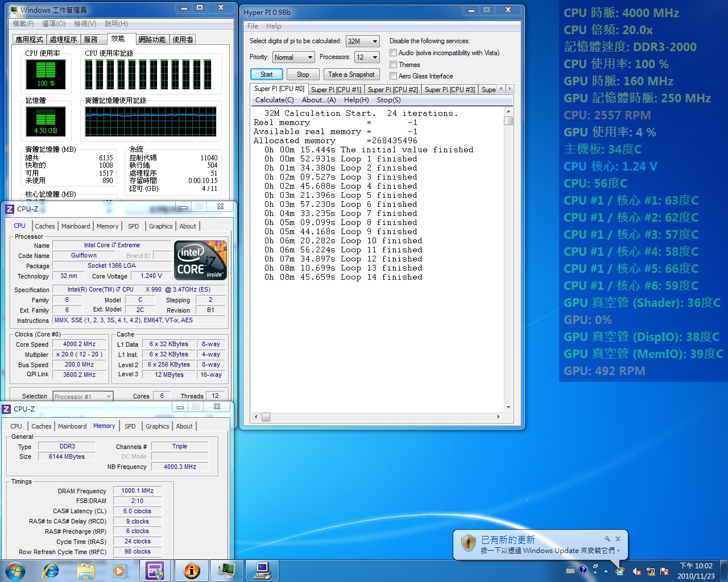Switch to Super PI [CPU #1] tab

point(336,90)
